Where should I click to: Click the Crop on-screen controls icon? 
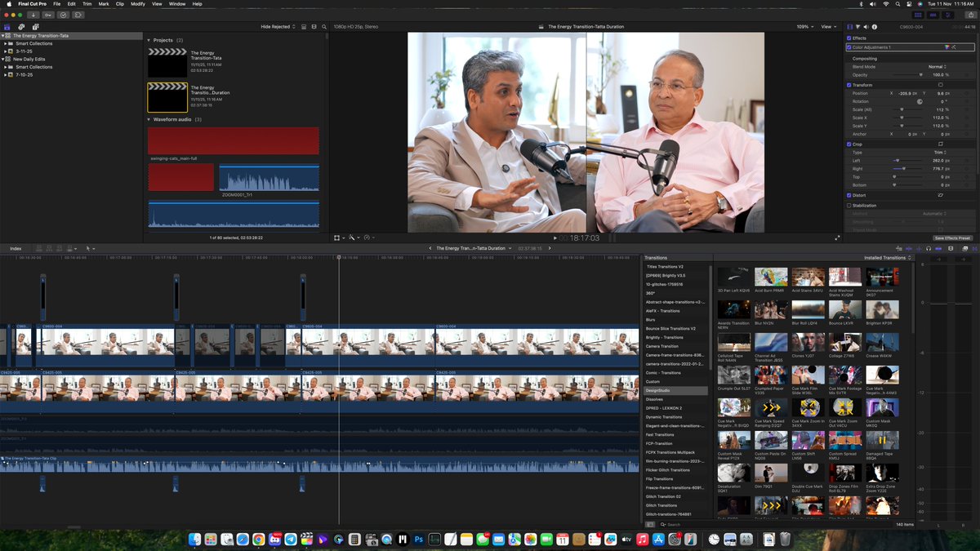pos(940,144)
